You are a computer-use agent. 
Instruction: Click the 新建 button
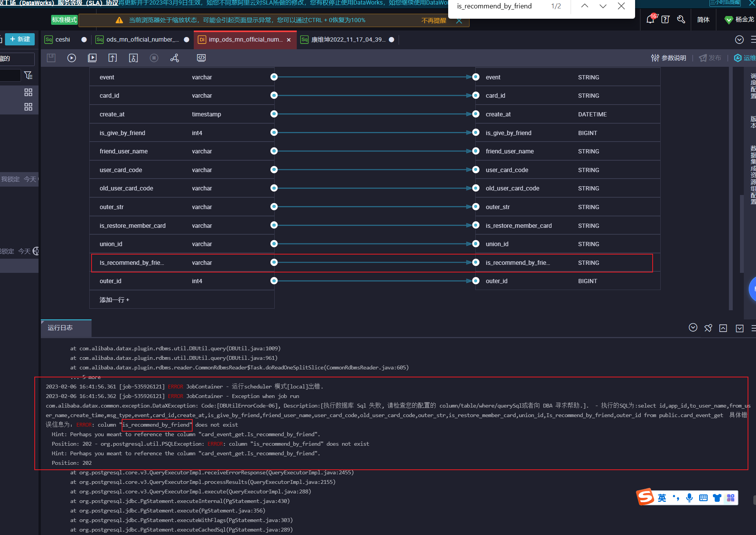20,39
